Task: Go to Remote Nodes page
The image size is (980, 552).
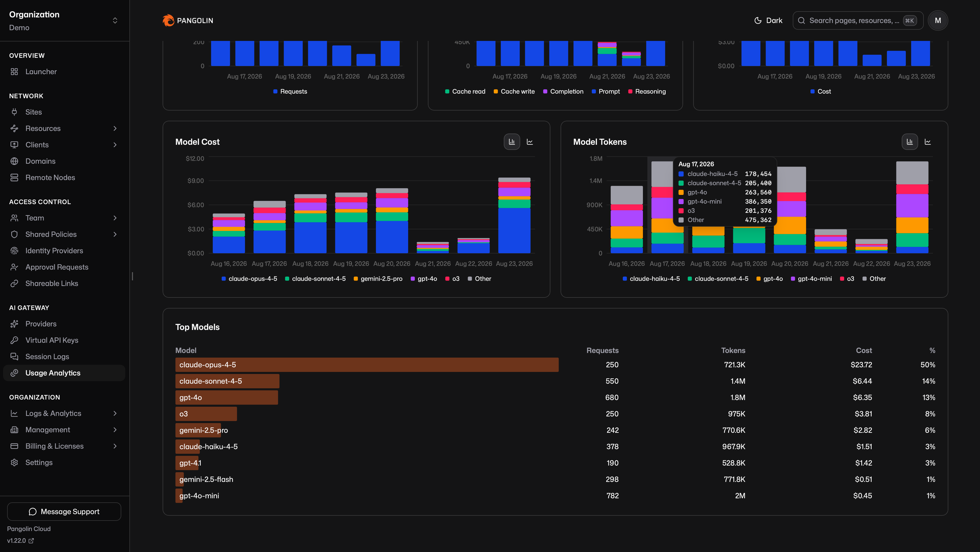Action: [64, 177]
